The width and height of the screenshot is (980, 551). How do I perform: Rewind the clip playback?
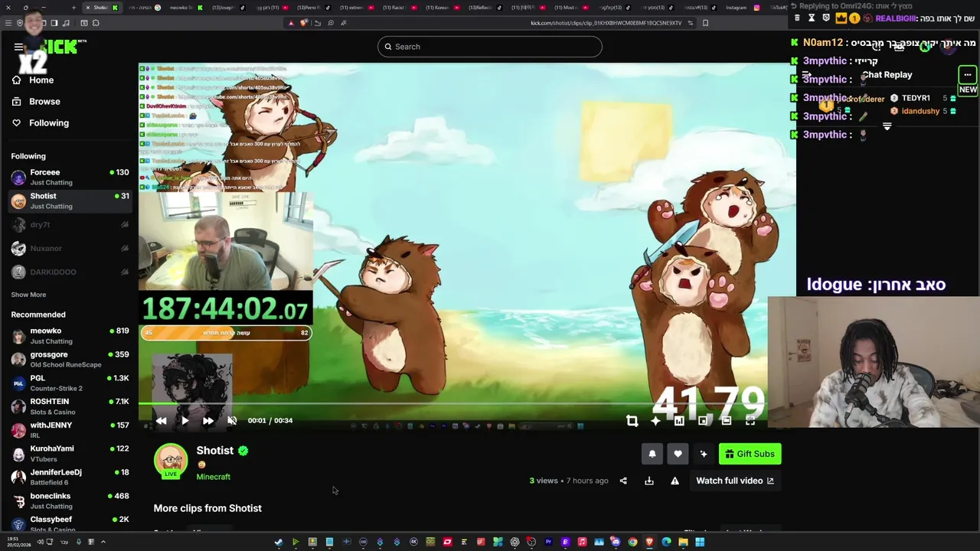(161, 421)
